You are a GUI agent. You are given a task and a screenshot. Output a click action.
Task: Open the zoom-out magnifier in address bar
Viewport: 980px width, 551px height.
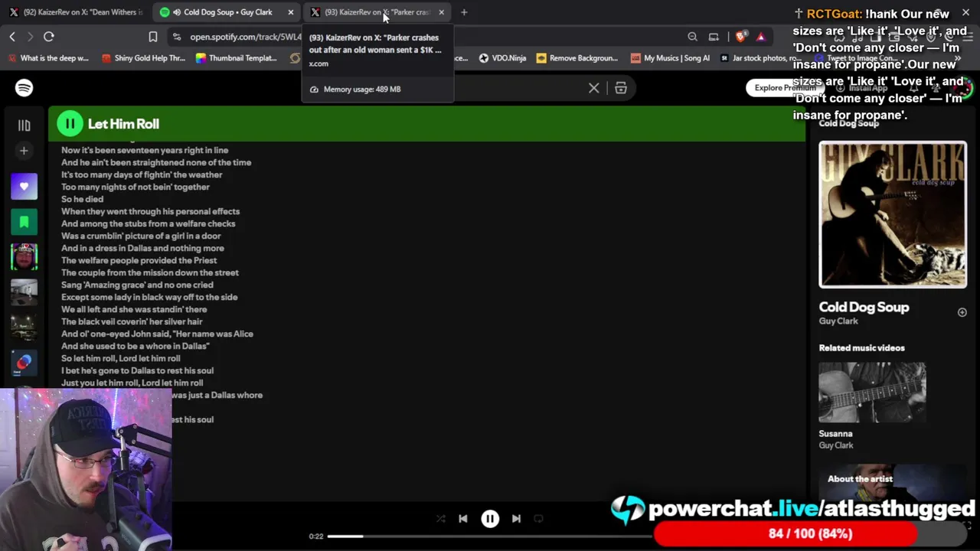coord(692,37)
